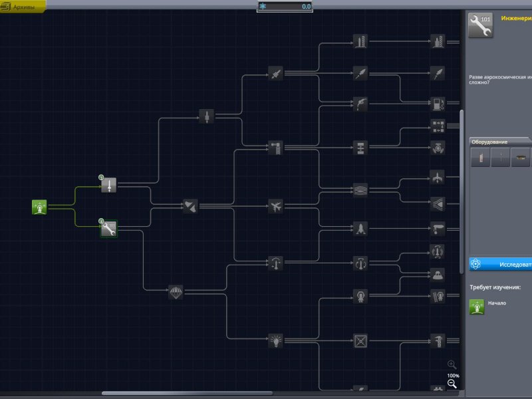Open the Архивы tab
This screenshot has width=532, height=399.
coord(23,7)
